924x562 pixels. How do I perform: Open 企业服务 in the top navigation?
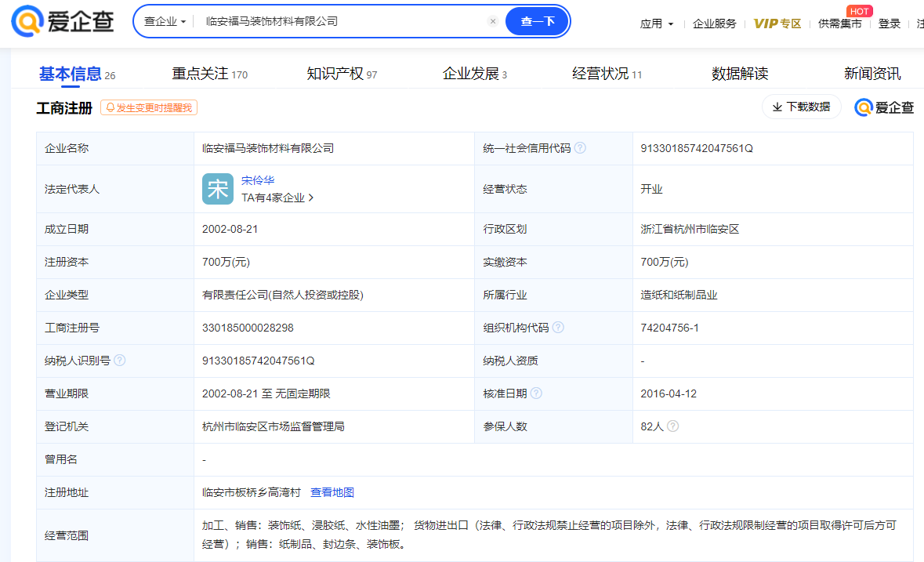pos(714,24)
